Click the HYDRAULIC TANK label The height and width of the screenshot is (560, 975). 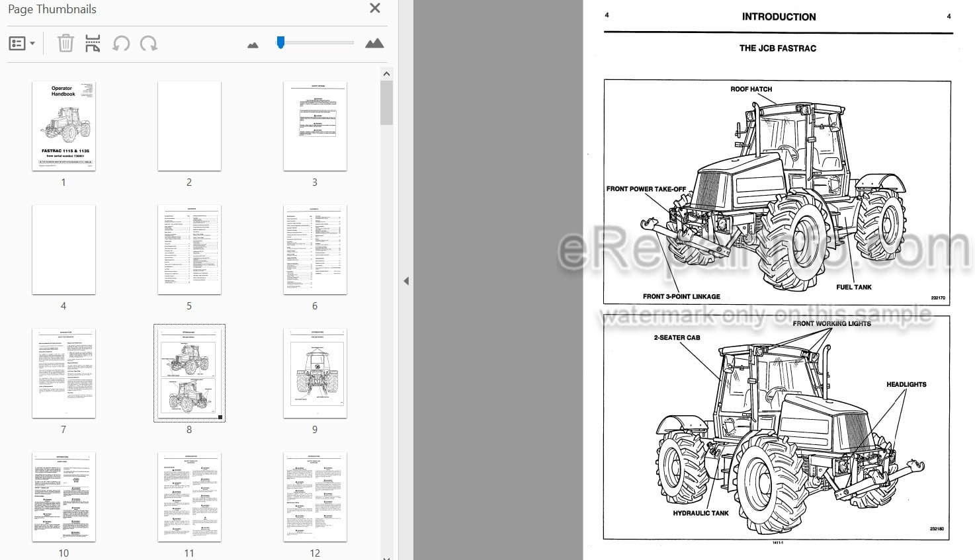700,513
